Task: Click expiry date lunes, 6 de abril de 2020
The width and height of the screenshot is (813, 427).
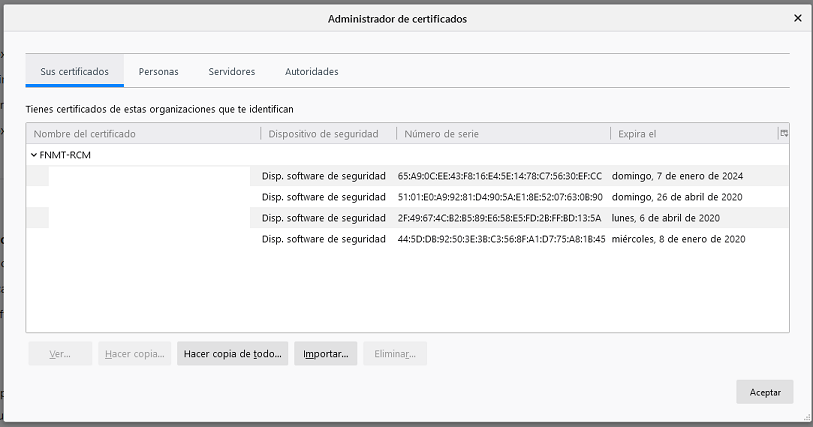Action: (x=666, y=218)
